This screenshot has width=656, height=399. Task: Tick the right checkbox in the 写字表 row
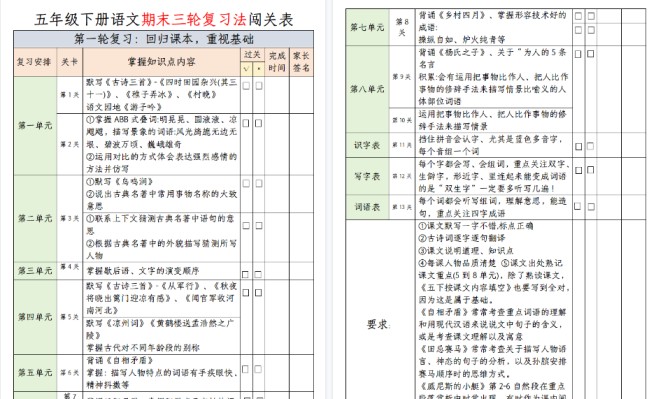coord(591,170)
